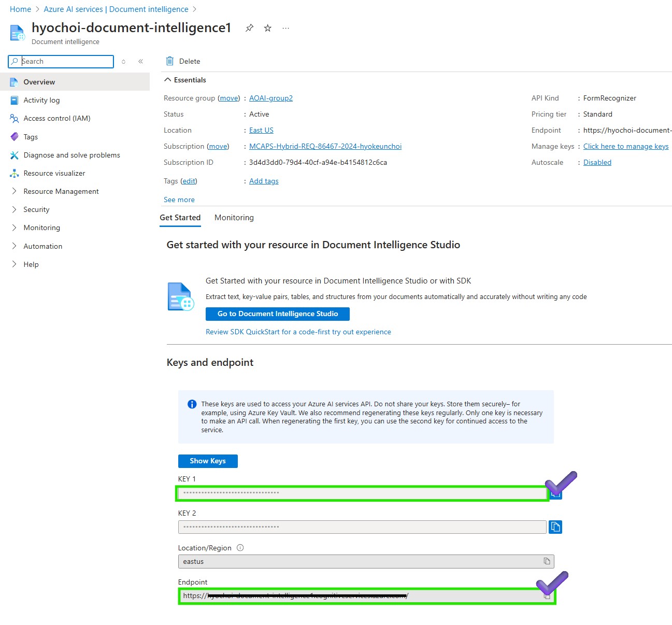
Task: Click the KEY 2 masked field
Action: (x=363, y=527)
